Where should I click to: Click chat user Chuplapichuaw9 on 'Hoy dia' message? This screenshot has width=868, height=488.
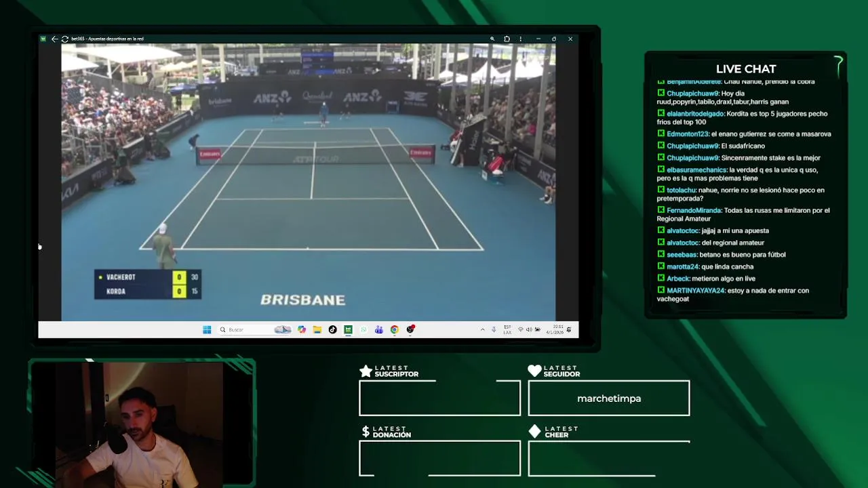click(x=692, y=94)
